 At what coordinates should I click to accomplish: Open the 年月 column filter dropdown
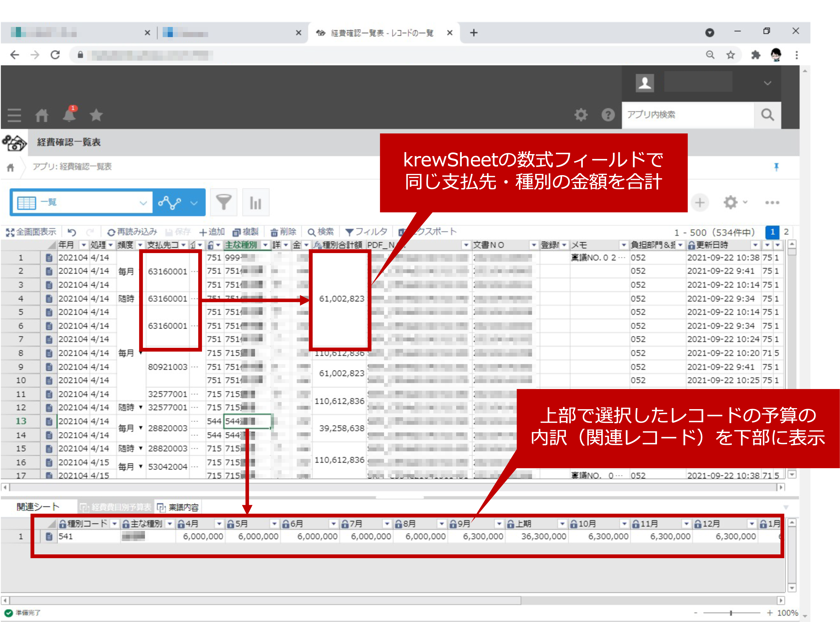(84, 245)
